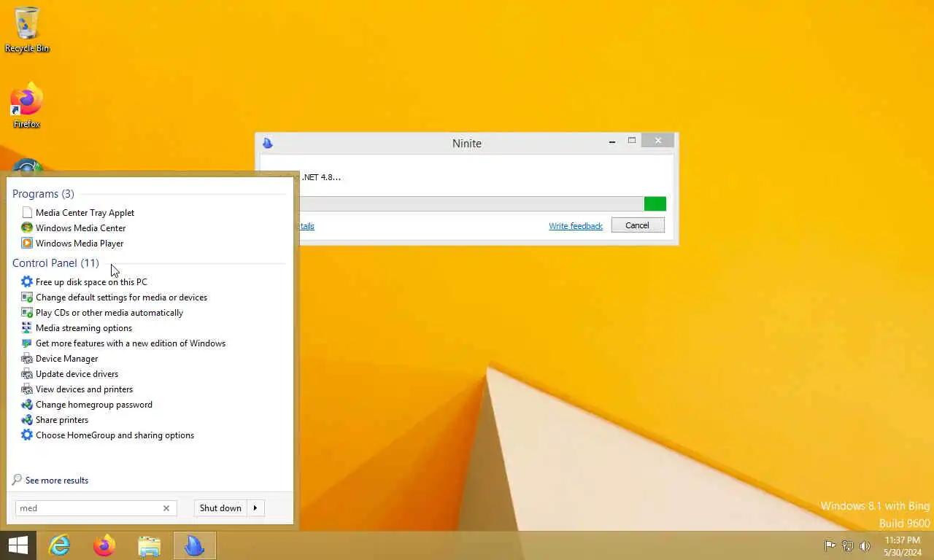Maximize the Ninite window
This screenshot has height=560, width=934.
coord(632,141)
